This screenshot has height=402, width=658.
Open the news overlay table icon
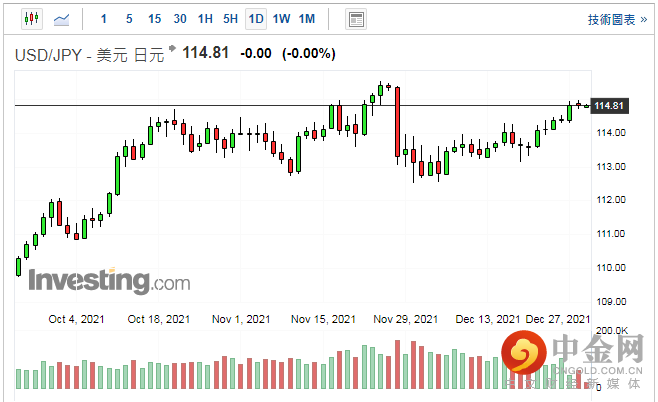tap(356, 19)
